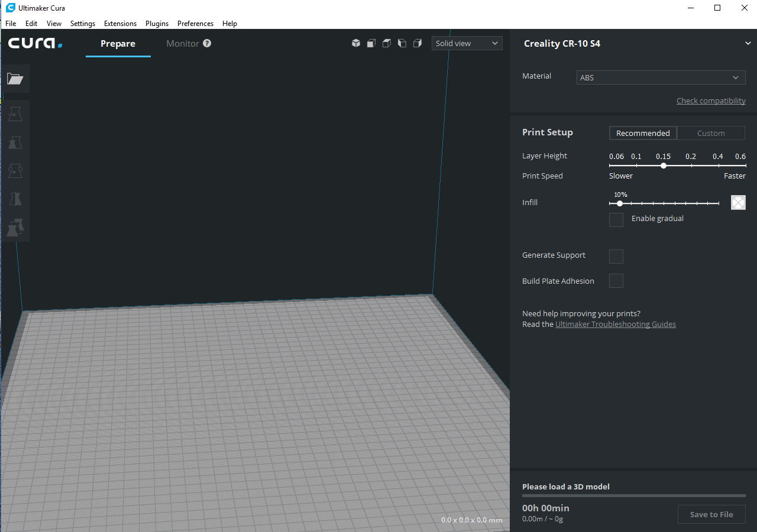Select the Rotate tool
The image size is (757, 532).
pos(15,170)
